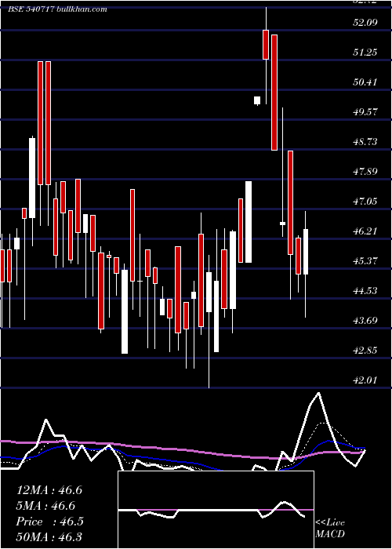
Task: Click the BSE 540717 bullkhan.com title text
Action: pyautogui.click(x=57, y=9)
